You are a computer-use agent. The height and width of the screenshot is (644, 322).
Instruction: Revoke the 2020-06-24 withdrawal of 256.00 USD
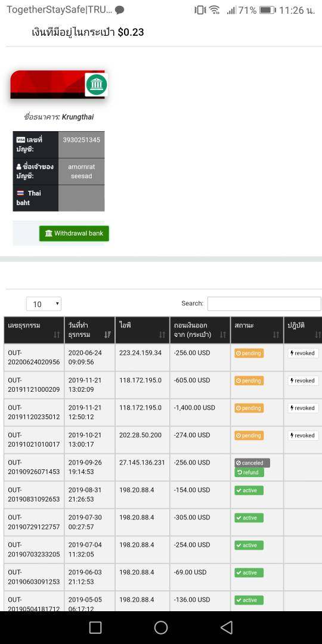click(303, 353)
